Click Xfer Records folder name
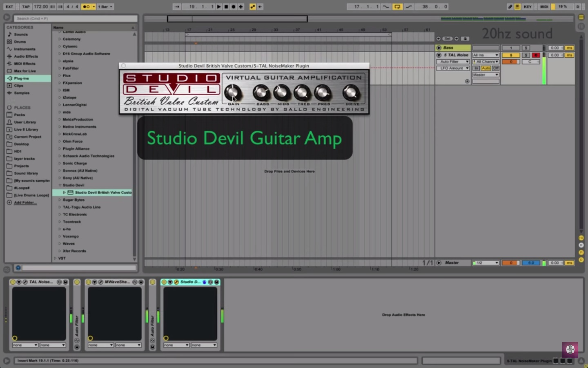588x368 pixels. click(x=74, y=251)
